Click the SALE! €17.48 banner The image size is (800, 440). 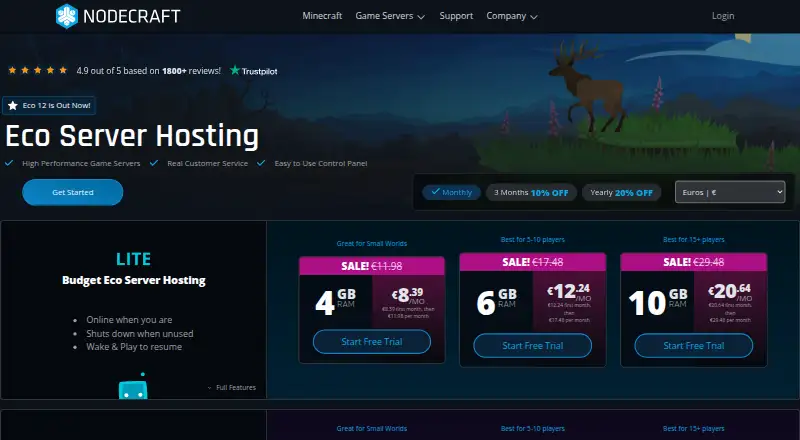coord(533,262)
